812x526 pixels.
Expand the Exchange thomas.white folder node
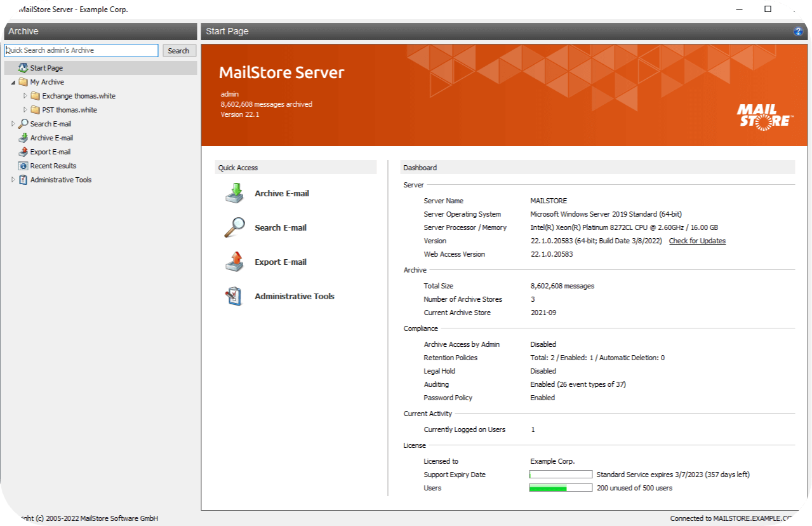click(x=25, y=96)
